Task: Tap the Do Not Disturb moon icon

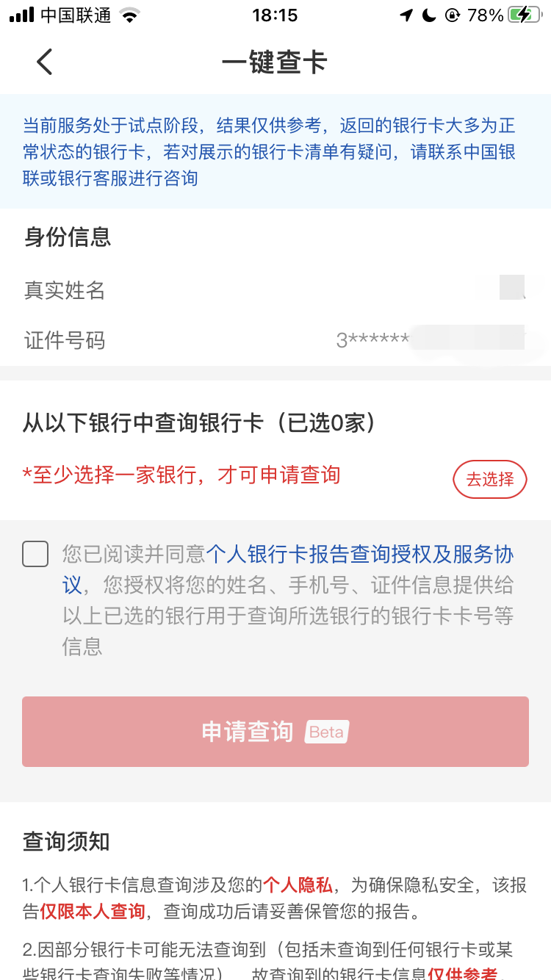Action: tap(429, 15)
